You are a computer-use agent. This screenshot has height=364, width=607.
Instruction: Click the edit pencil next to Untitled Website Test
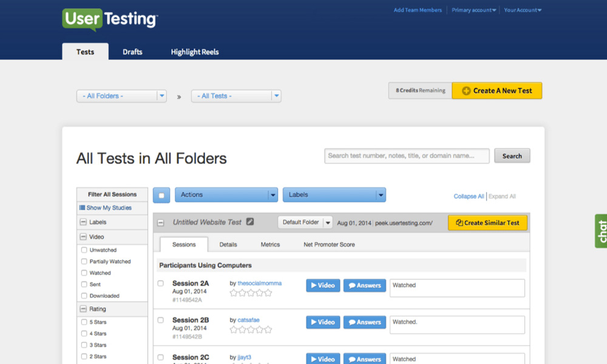(x=251, y=222)
